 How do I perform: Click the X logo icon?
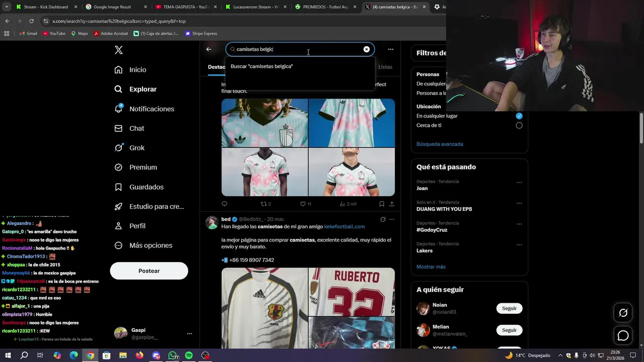coord(119,50)
